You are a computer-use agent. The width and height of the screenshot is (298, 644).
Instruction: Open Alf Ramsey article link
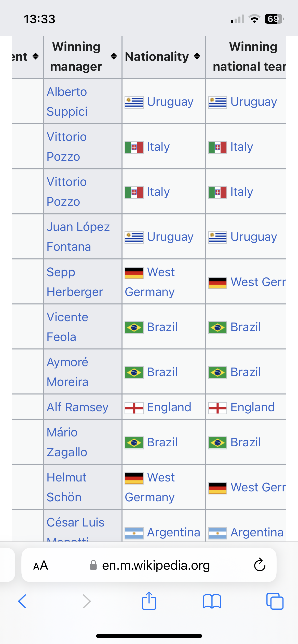tap(78, 407)
